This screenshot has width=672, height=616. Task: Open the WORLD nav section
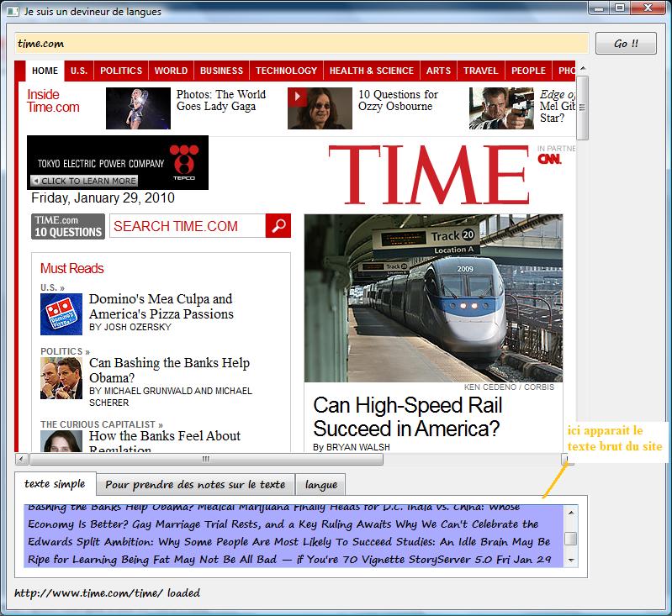171,71
